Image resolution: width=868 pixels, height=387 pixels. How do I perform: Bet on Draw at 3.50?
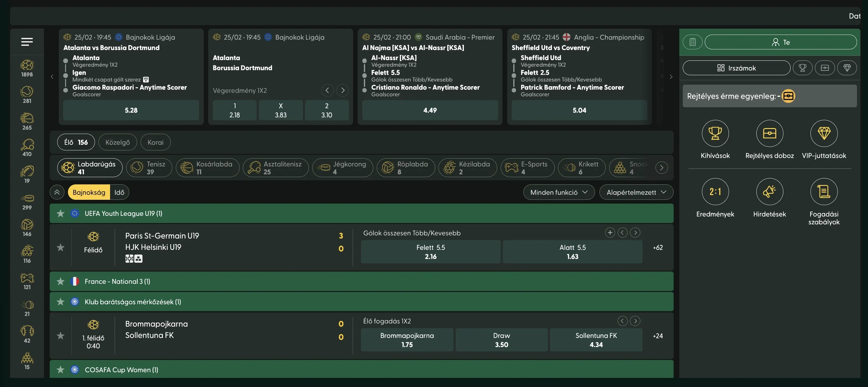coord(501,340)
